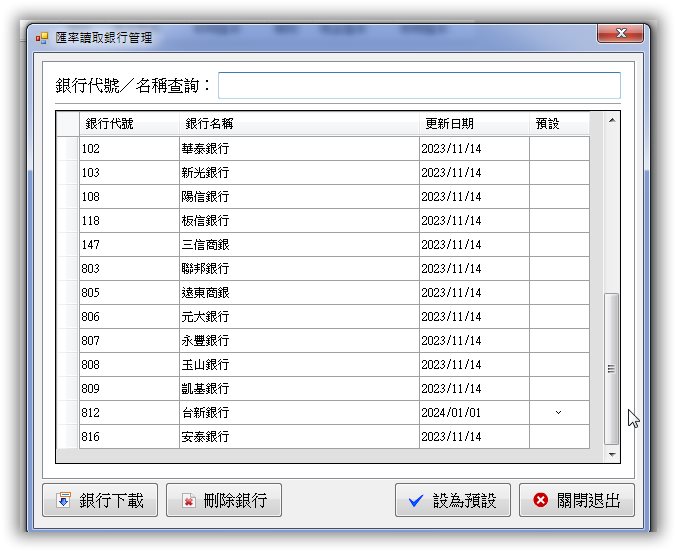Screen dimensions: 677x552
Task: Select the 凱基銀行 name cell
Action: point(299,389)
